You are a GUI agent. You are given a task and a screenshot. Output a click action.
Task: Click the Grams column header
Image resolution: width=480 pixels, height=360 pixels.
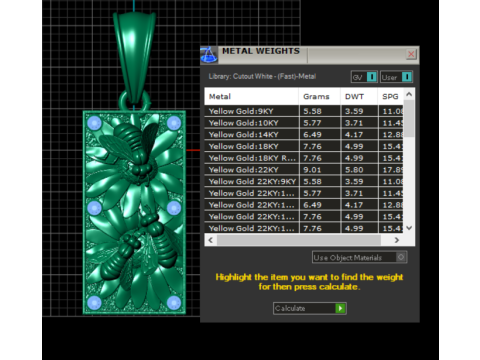coord(319,97)
